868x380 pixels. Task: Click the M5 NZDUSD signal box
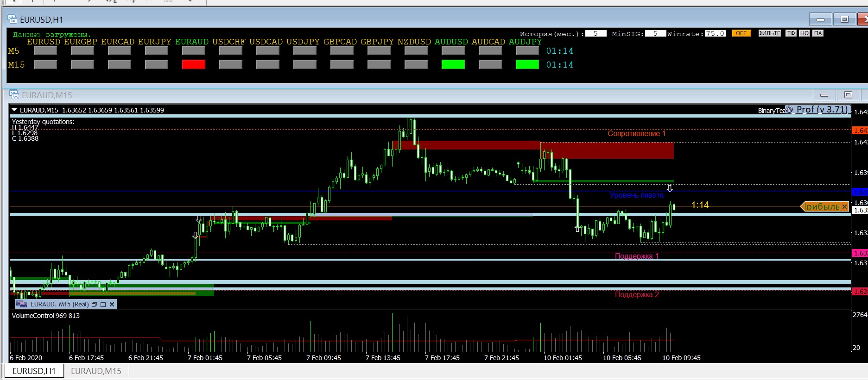click(416, 50)
